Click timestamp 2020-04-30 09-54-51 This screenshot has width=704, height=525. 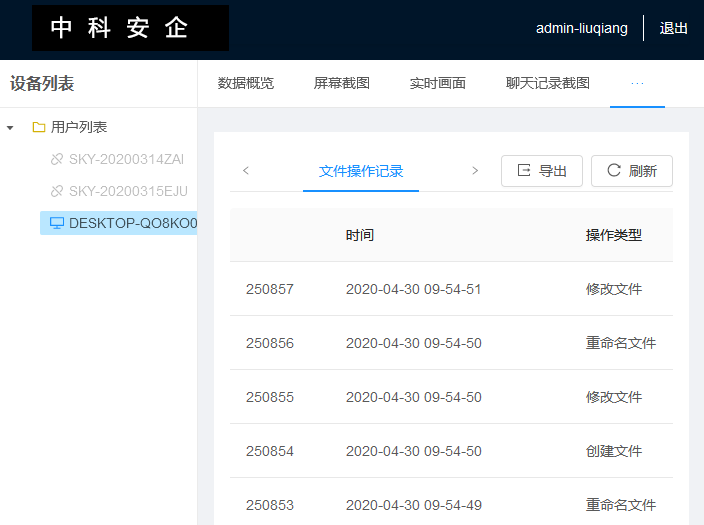[414, 289]
